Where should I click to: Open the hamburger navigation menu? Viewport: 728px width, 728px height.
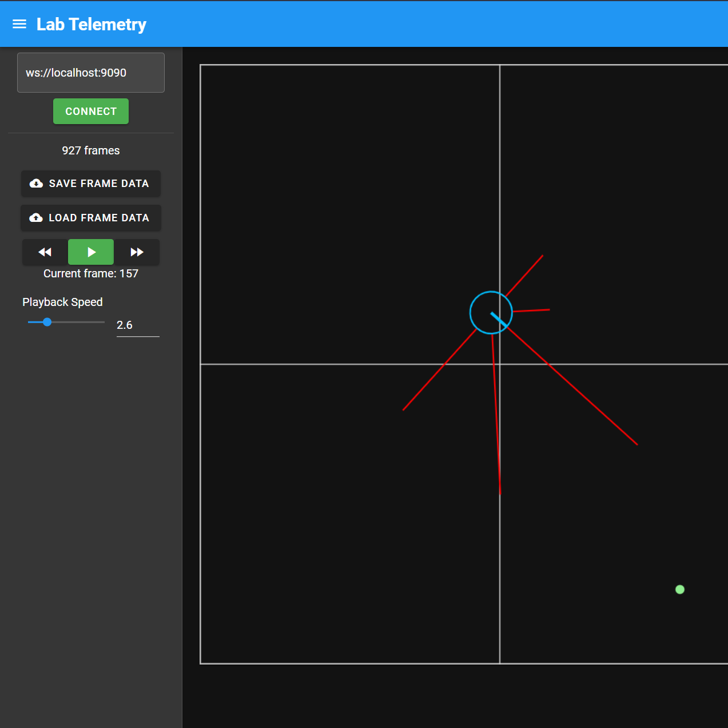click(19, 23)
